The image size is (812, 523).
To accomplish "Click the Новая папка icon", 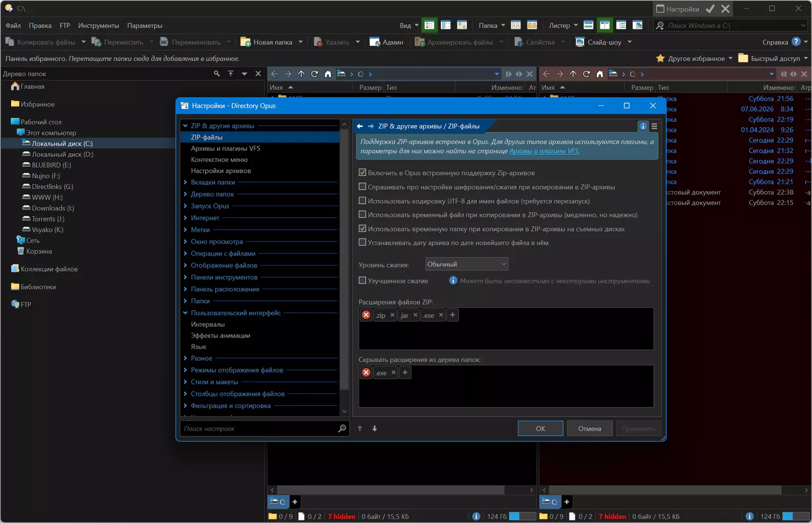I will point(245,42).
